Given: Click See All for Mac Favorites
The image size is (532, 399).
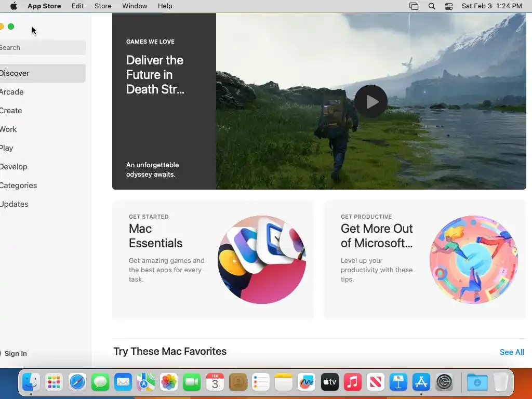Looking at the screenshot, I should (x=512, y=352).
